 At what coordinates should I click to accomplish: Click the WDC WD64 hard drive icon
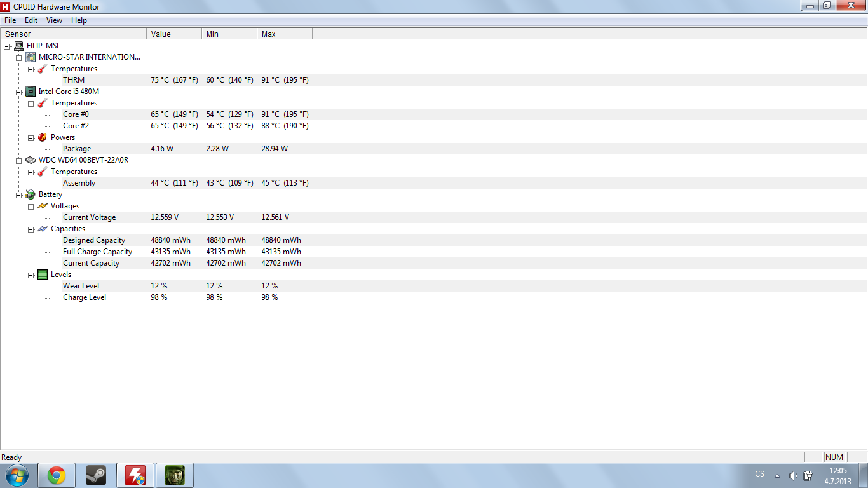[31, 160]
